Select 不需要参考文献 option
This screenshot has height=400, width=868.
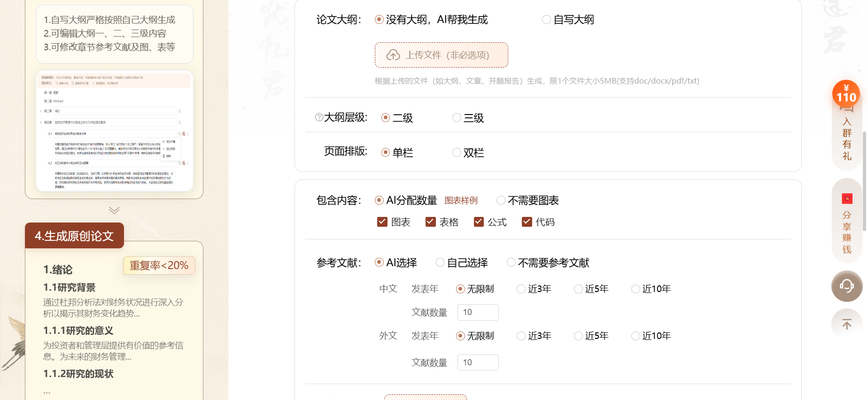(x=548, y=262)
